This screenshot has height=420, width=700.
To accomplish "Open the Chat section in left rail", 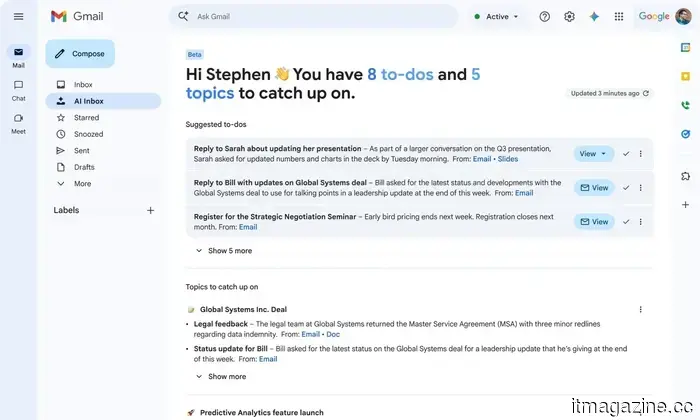I will coord(18,91).
